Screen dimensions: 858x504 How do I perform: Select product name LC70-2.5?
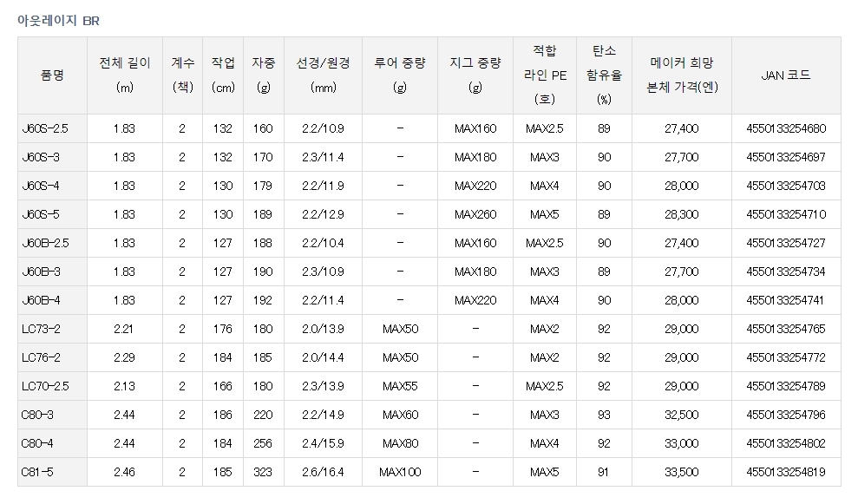[x=45, y=386]
